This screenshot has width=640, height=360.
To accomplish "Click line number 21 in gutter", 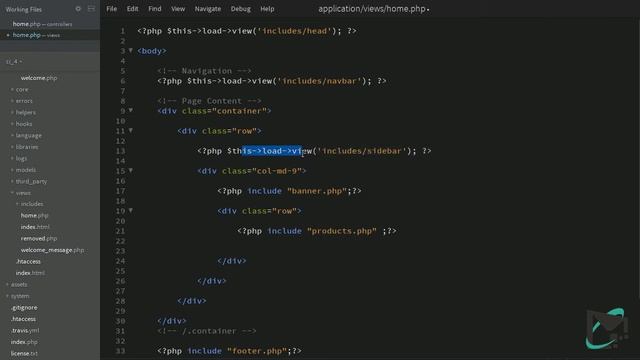I will pos(120,231).
